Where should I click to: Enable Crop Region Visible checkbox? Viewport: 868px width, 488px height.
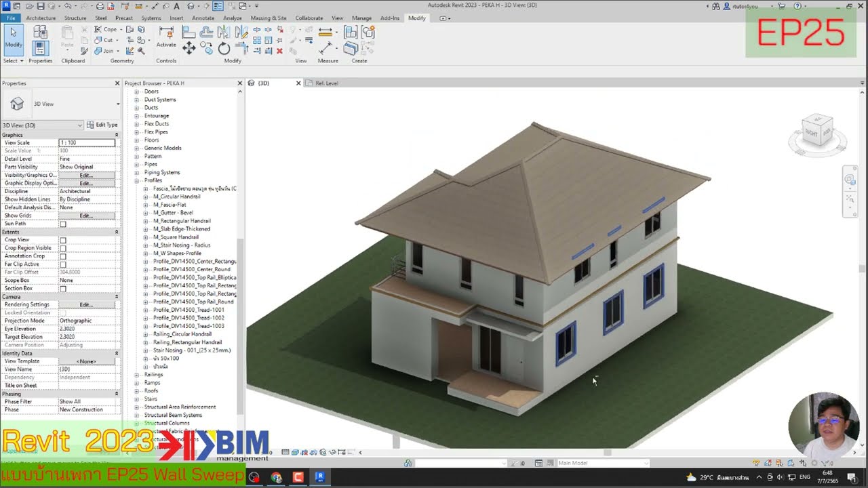[x=63, y=248]
